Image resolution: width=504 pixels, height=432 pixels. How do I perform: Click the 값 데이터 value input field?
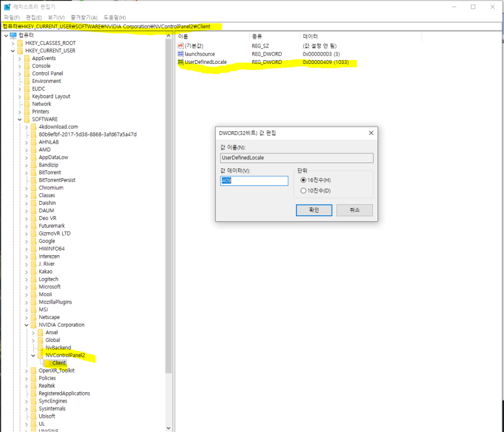pyautogui.click(x=254, y=181)
